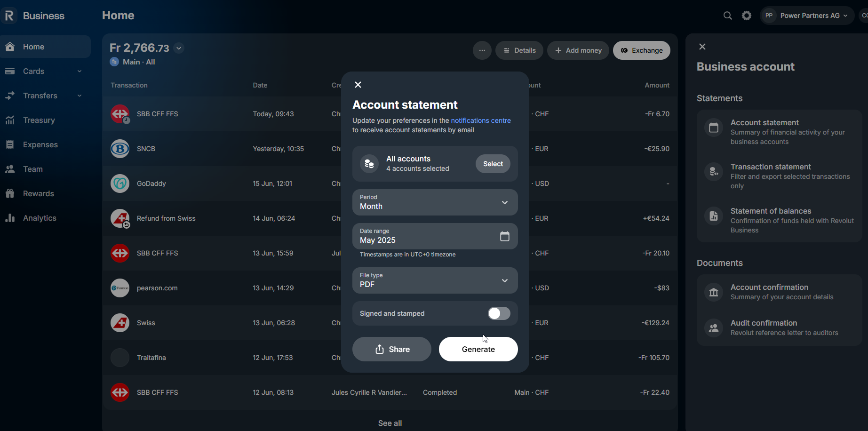Open the search icon in top bar
Viewport: 868px width, 431px height.
pos(727,16)
